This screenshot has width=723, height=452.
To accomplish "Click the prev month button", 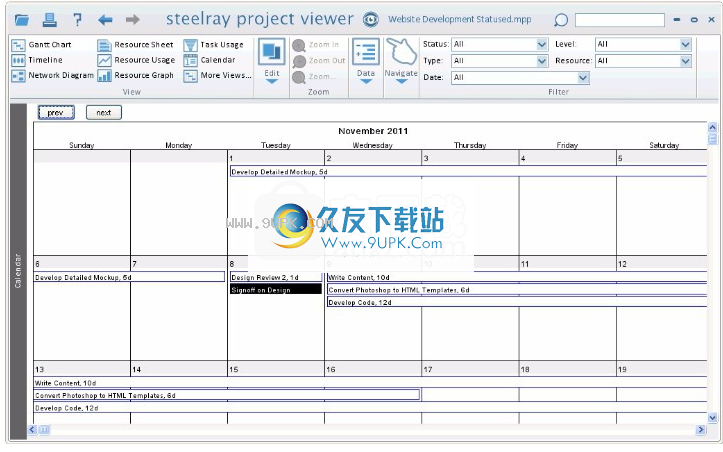I will point(56,113).
